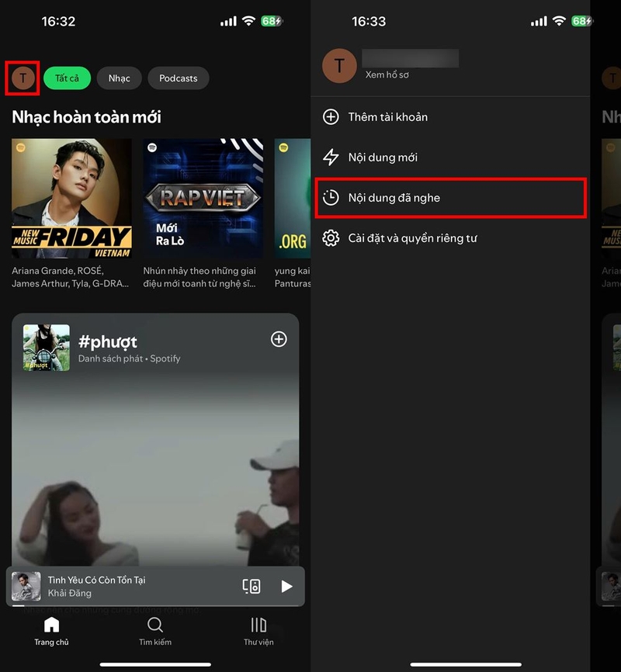Tap the Ariana Grande, ROSÉ playlist description
The height and width of the screenshot is (672, 621).
[x=71, y=277]
